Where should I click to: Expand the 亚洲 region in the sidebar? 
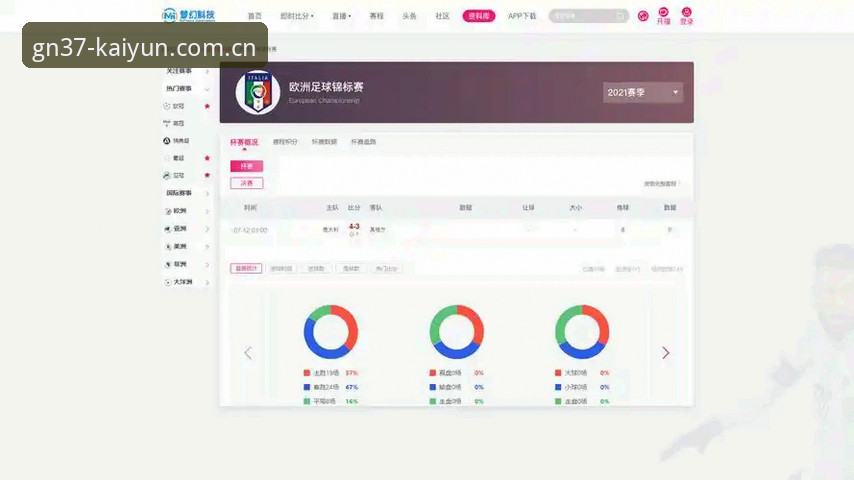point(187,229)
